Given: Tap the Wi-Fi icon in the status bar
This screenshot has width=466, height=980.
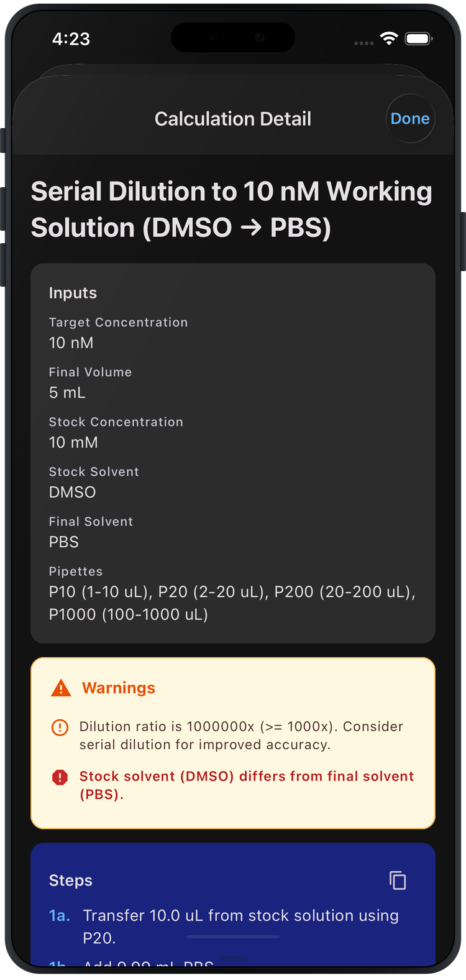Looking at the screenshot, I should (x=388, y=38).
